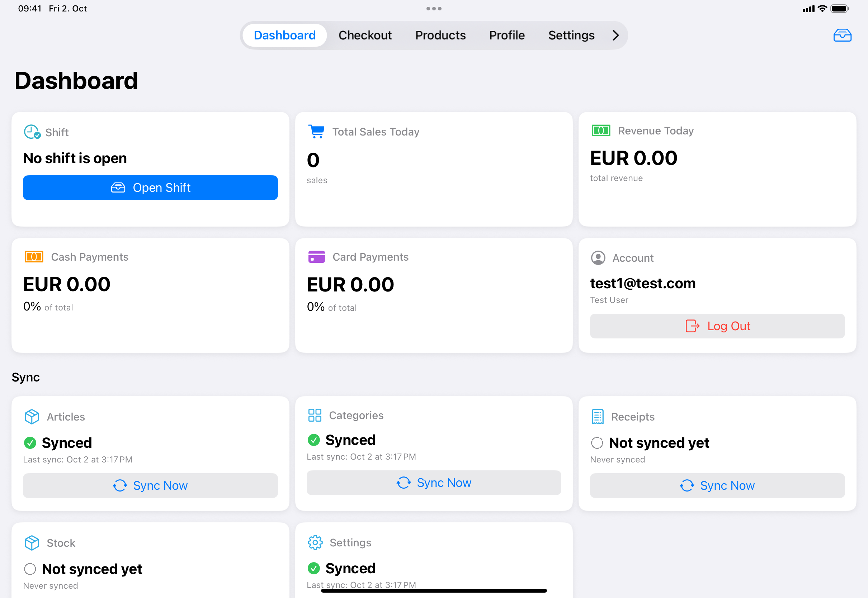Click the Shift clock icon
The width and height of the screenshot is (868, 598).
click(x=32, y=132)
